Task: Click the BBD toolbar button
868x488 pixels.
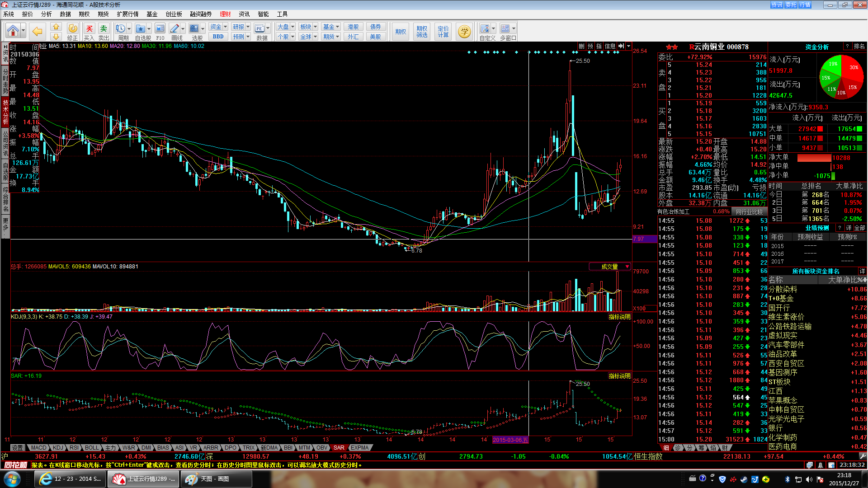Action: click(218, 37)
